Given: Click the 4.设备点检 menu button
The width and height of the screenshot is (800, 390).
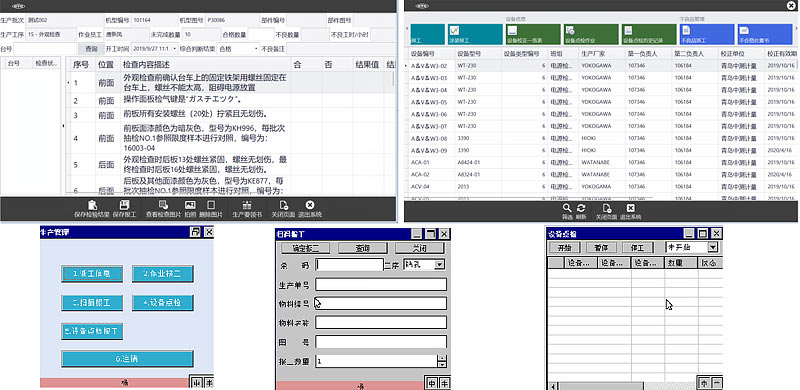Looking at the screenshot, I should pos(162,303).
